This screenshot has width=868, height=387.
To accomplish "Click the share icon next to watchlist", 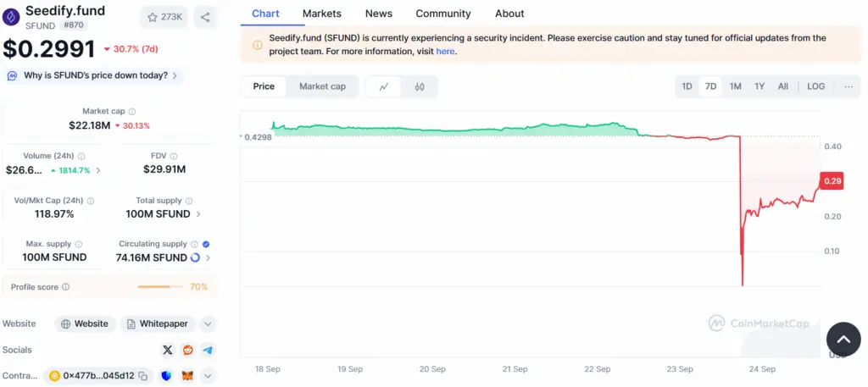I will click(205, 17).
